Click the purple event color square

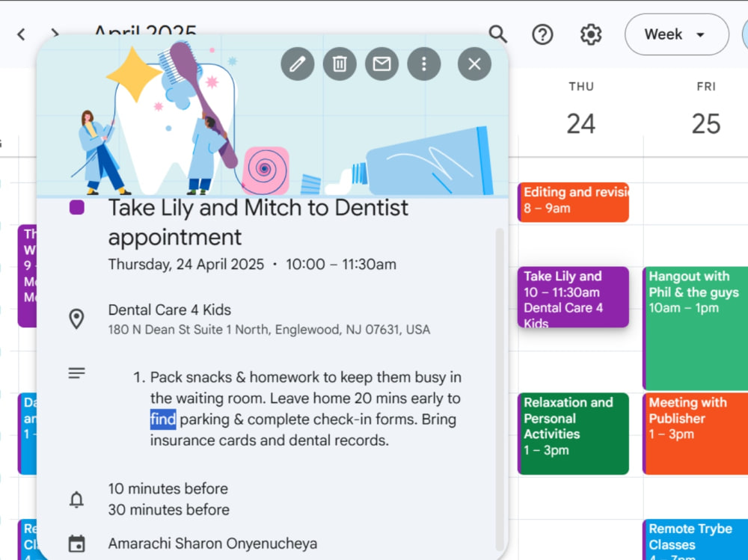point(77,207)
